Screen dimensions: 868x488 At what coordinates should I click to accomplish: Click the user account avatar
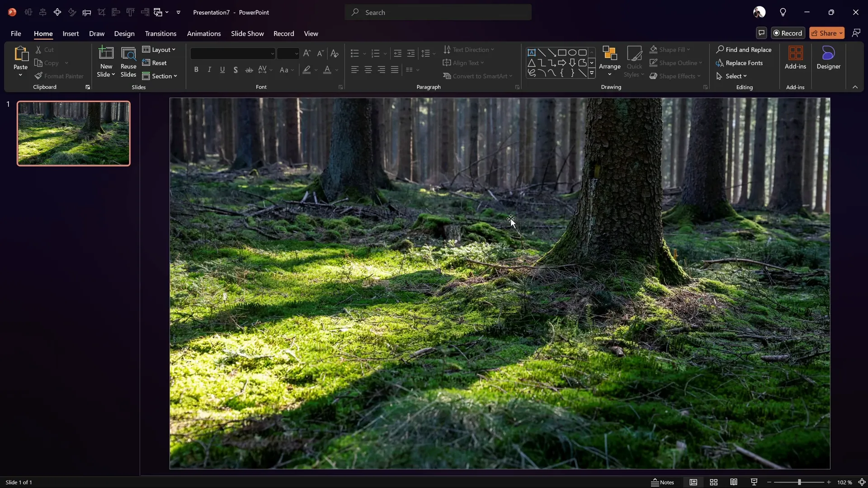pyautogui.click(x=759, y=12)
